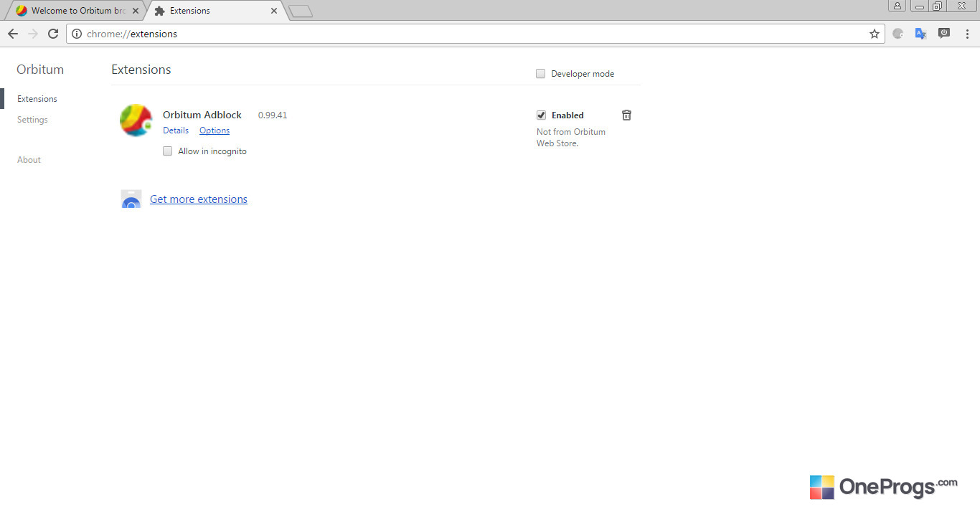Select the Extensions browser tab
Viewport: 980px width, 522px height.
coord(217,11)
